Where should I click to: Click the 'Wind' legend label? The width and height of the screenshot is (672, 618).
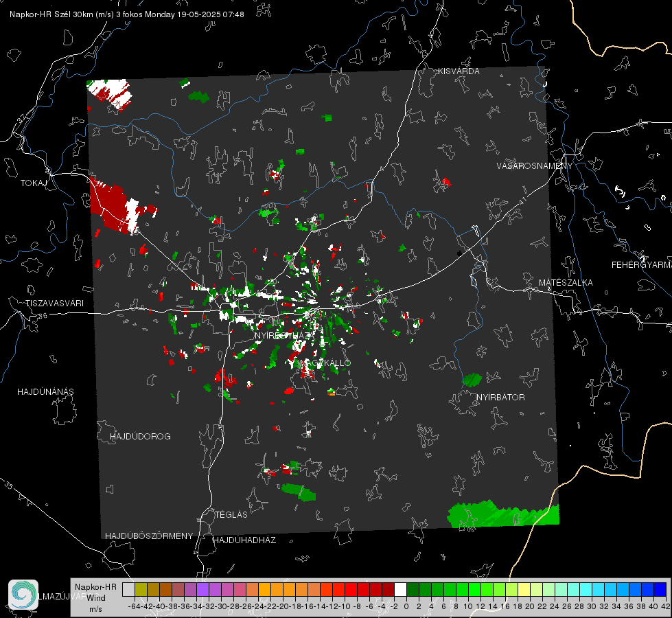(x=96, y=598)
